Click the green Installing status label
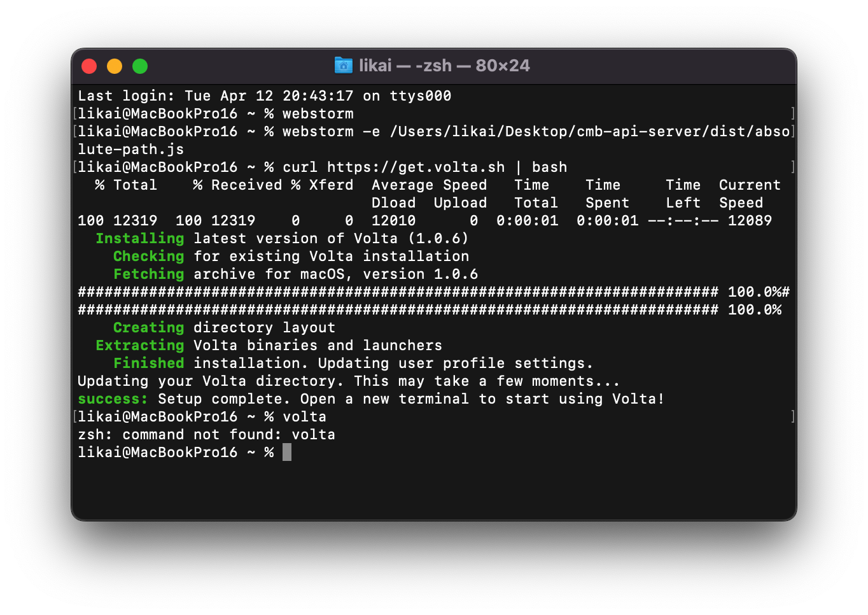868x615 pixels. [139, 238]
